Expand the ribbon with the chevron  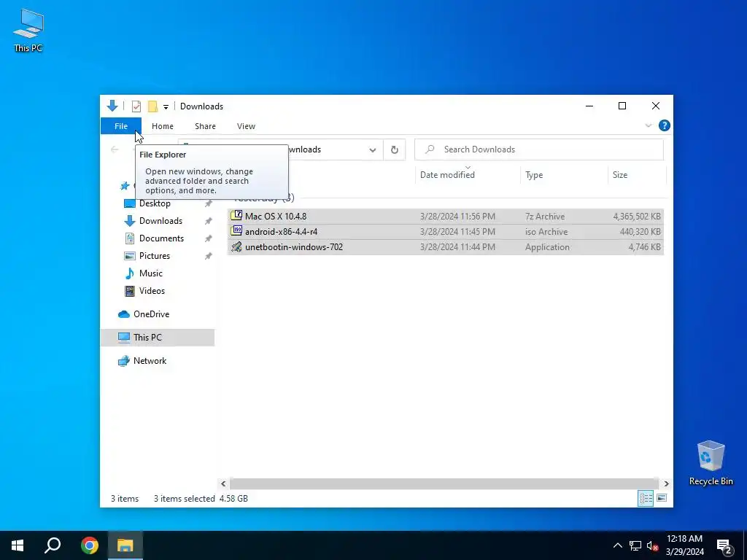(649, 125)
